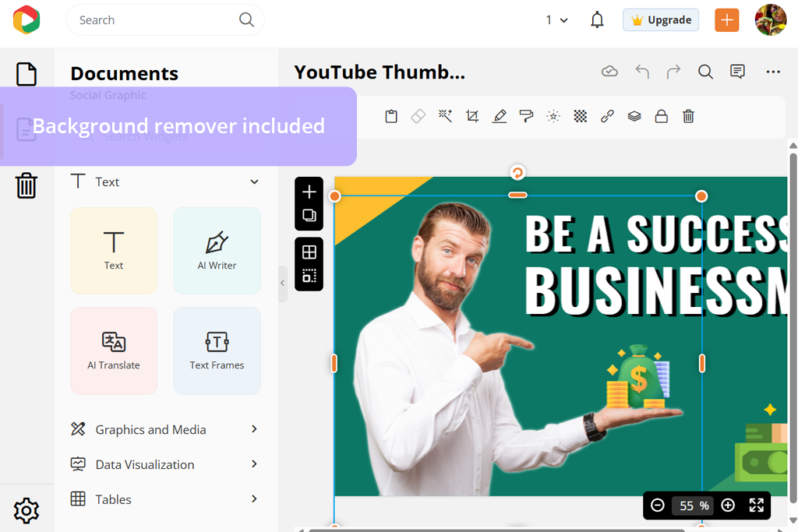This screenshot has height=532, width=798.
Task: Click the resize canvas icon
Action: pyautogui.click(x=309, y=276)
